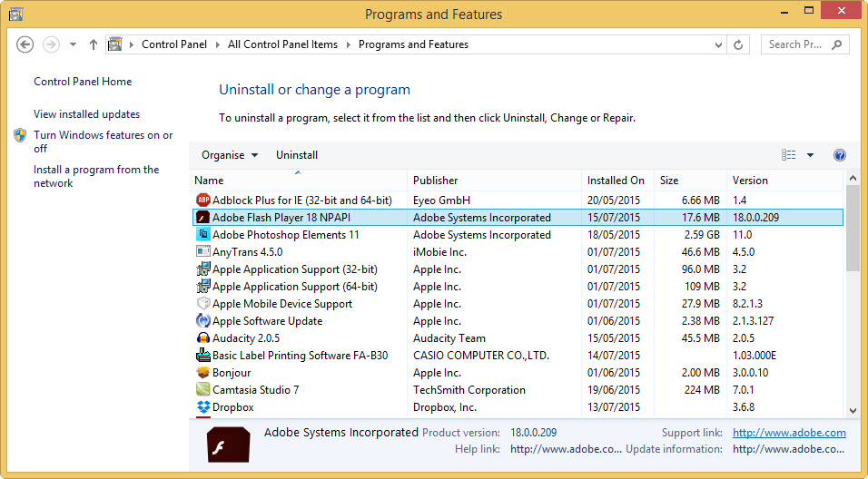Click the window icon in title bar
The image size is (868, 479).
[x=15, y=14]
